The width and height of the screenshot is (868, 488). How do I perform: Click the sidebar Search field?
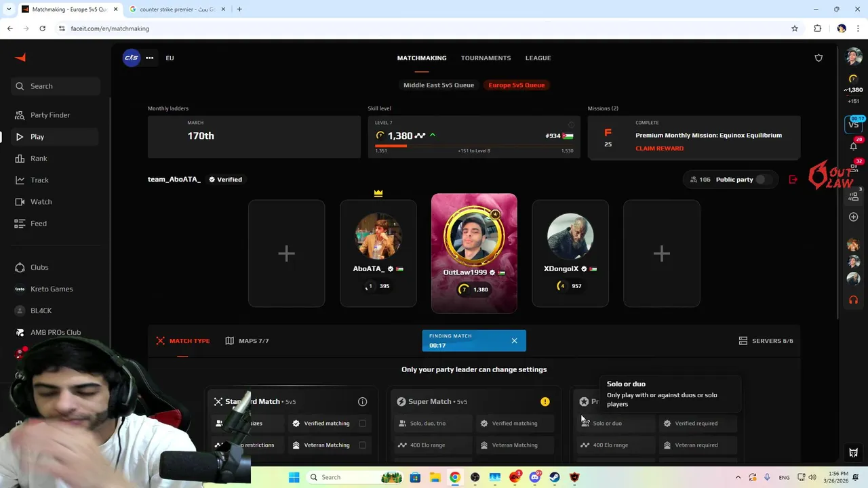point(56,86)
